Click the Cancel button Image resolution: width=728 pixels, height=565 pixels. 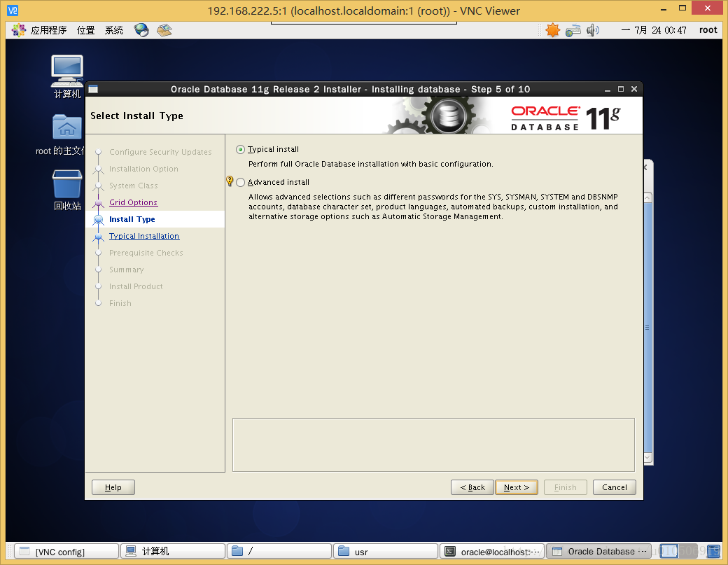click(615, 487)
